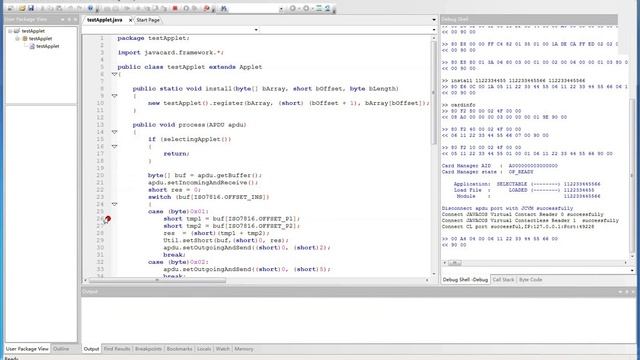Open the Breakpoints tab

click(x=148, y=349)
